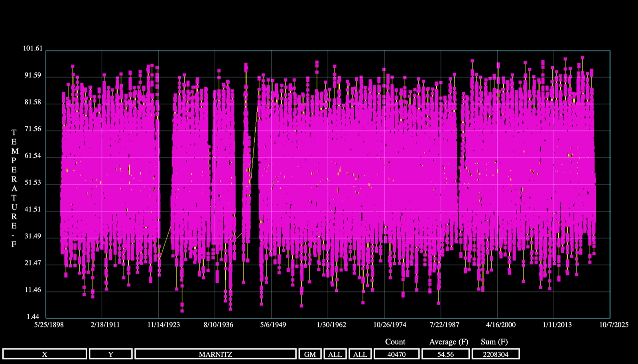Click the 1.44 y-axis minimum label

point(33,317)
